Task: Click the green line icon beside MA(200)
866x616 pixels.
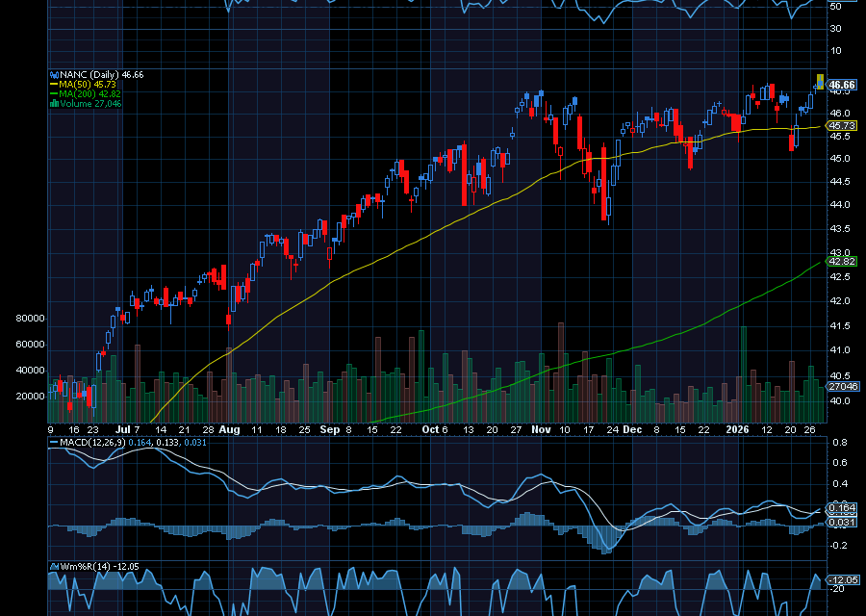Action: click(x=54, y=94)
